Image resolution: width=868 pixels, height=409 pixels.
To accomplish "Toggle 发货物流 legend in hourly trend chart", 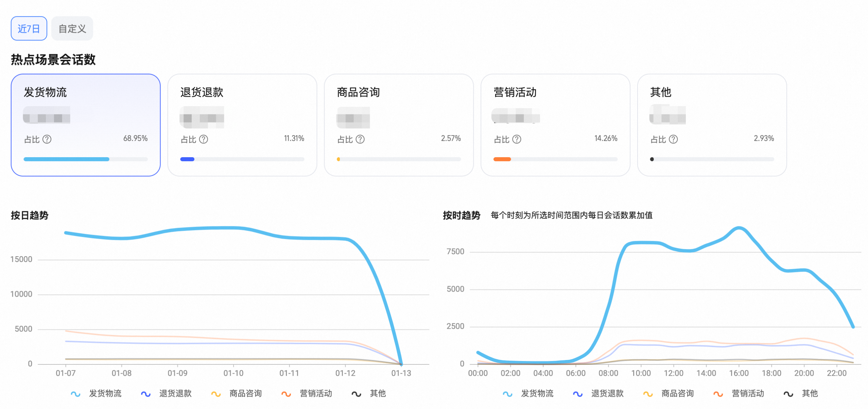I will click(x=528, y=394).
